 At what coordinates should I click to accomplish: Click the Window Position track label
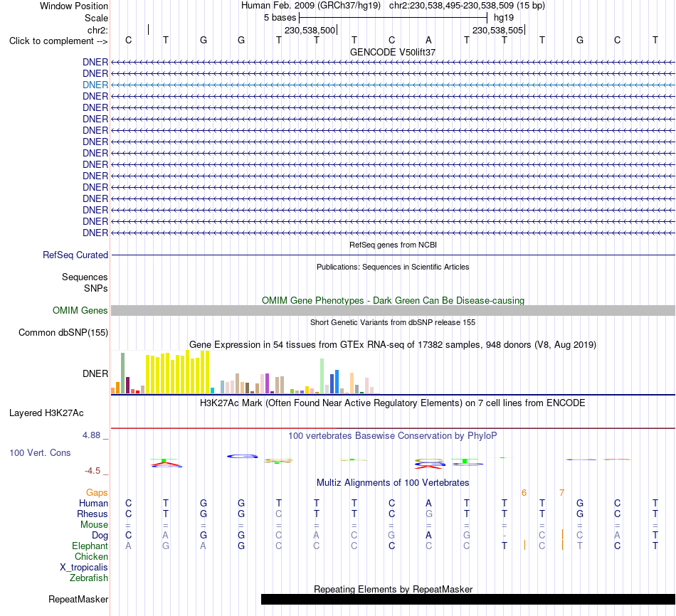(74, 6)
